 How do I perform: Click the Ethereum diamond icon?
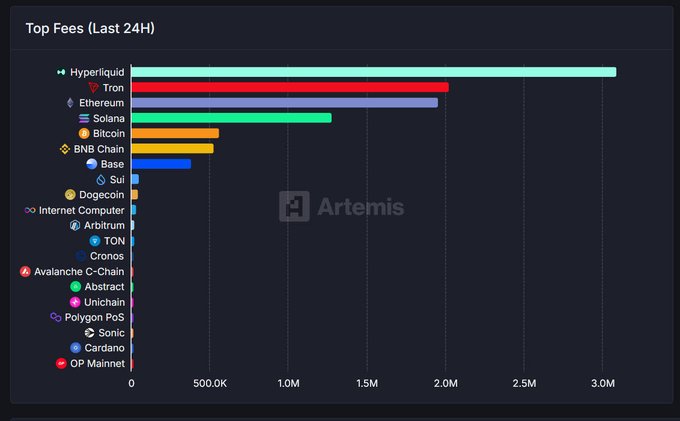coord(70,103)
